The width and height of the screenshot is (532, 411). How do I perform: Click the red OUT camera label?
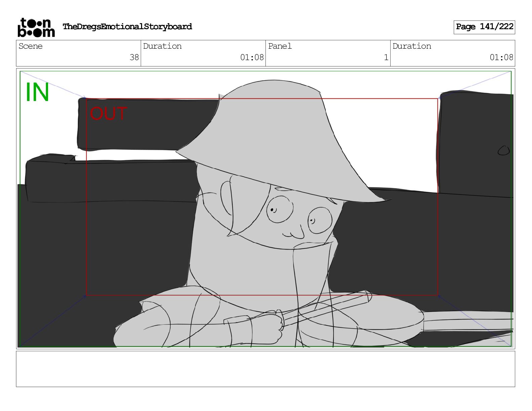click(108, 113)
